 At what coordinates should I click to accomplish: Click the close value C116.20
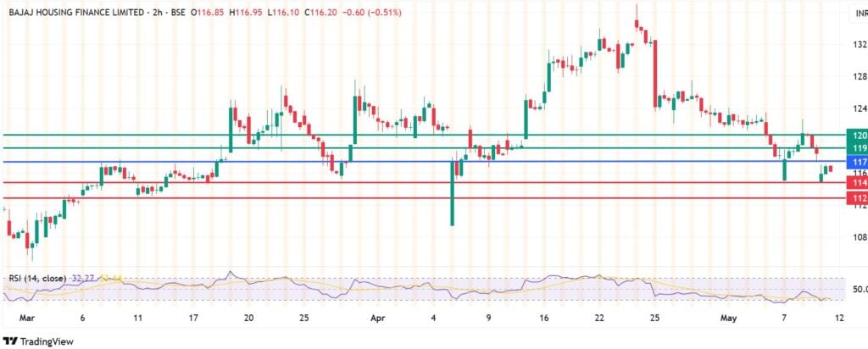(320, 12)
